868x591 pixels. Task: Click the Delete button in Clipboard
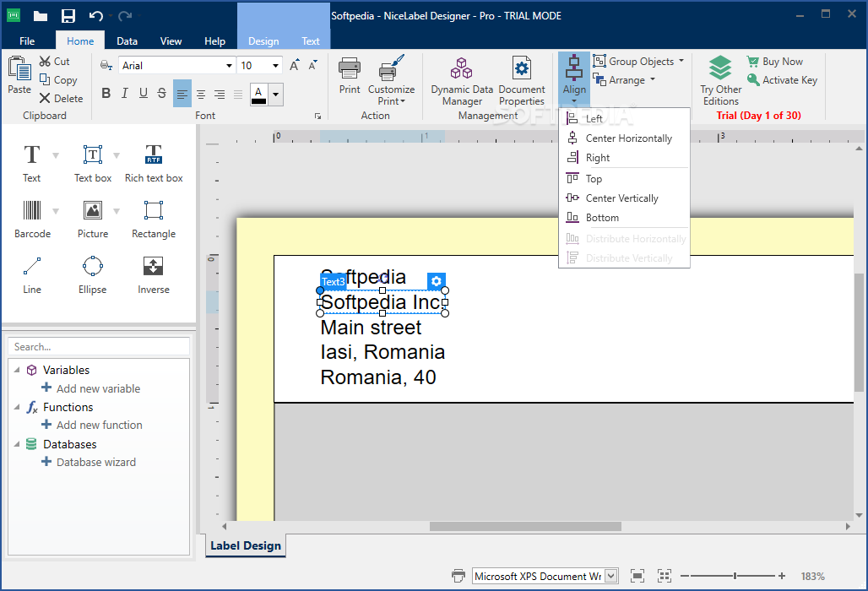tap(61, 99)
